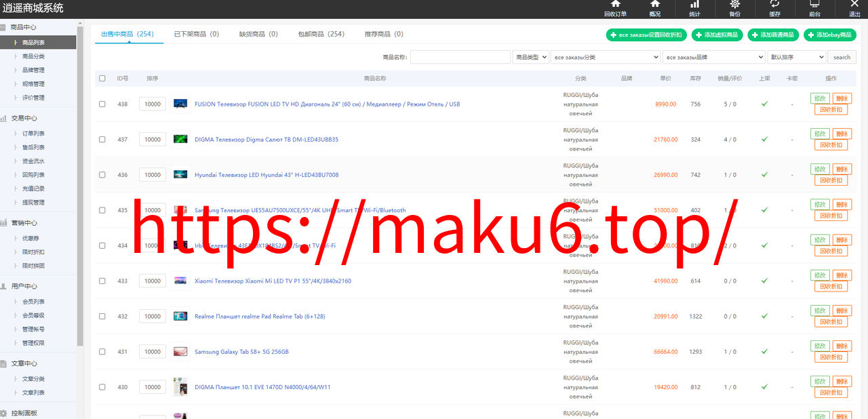Open 回收订单 from the top bar
Viewport: 868px width, 419px height.
pos(615,9)
